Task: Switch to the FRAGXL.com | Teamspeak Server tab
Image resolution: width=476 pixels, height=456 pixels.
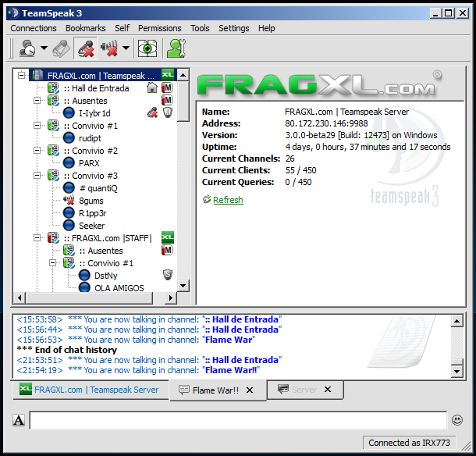Action: click(x=90, y=390)
